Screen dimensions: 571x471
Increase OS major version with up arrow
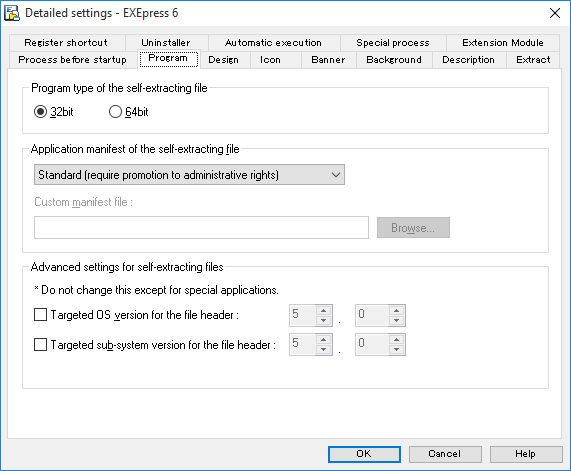pos(323,311)
